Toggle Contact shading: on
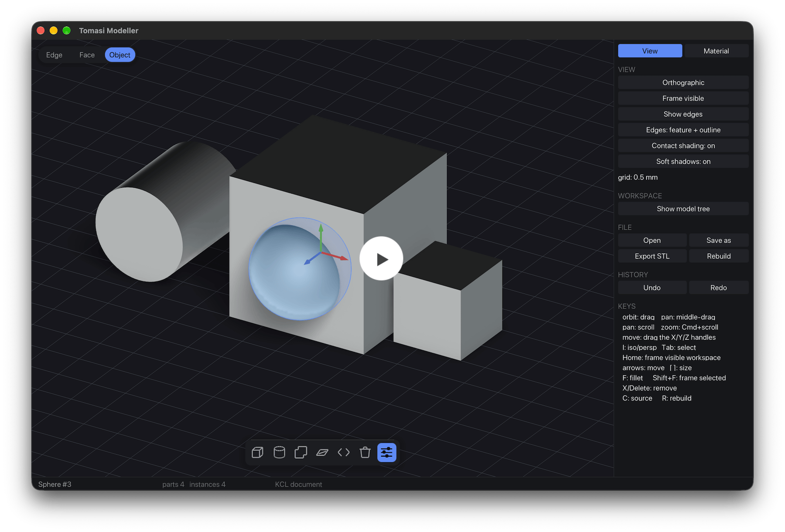The height and width of the screenshot is (532, 785). [683, 146]
